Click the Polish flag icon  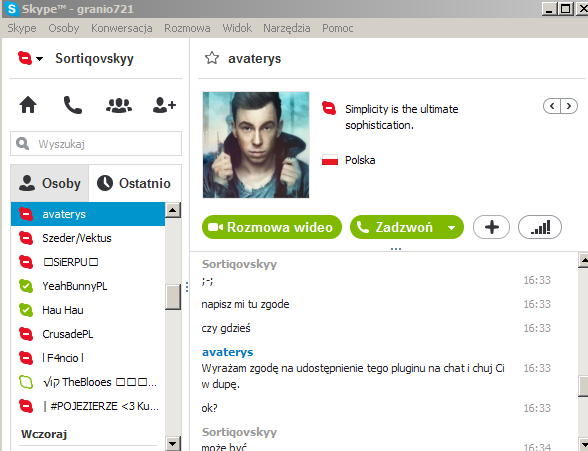coord(330,160)
